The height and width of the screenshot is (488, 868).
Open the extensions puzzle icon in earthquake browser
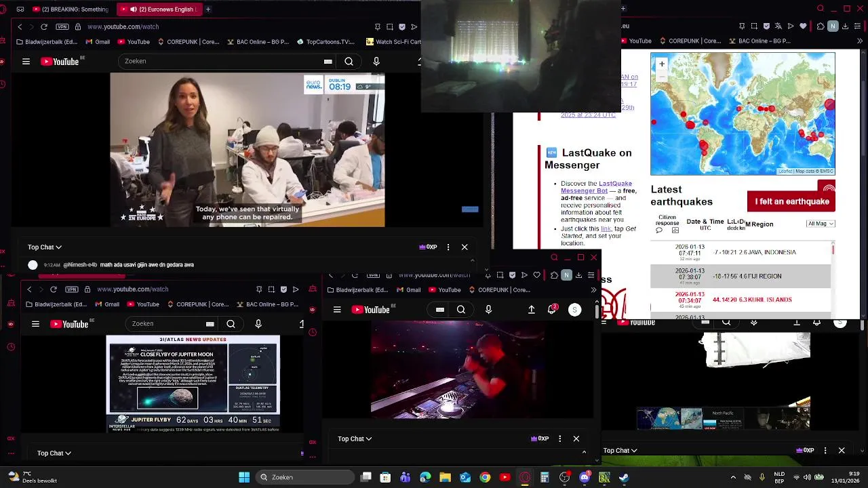(821, 26)
